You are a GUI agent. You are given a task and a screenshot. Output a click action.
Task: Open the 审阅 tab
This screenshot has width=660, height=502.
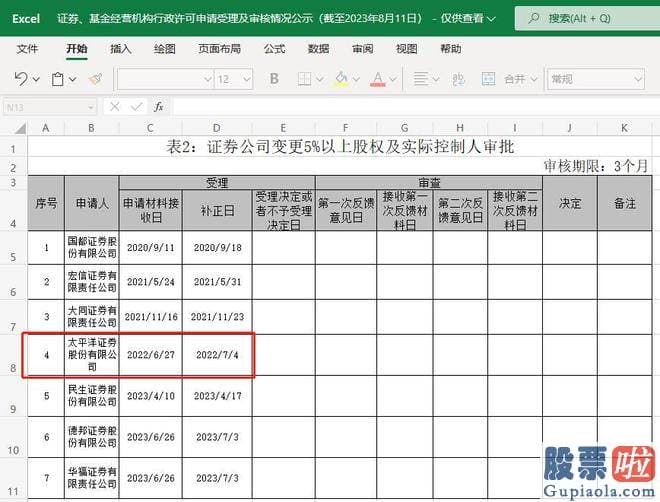point(362,49)
